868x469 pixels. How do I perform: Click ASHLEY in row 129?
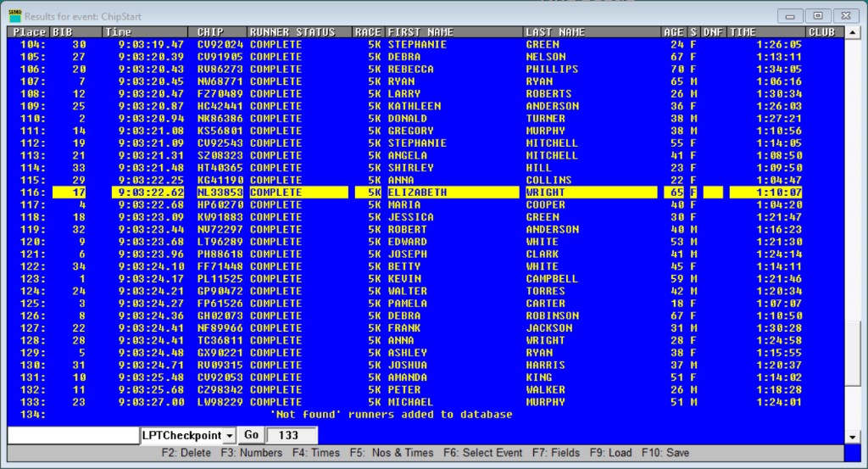(x=408, y=353)
